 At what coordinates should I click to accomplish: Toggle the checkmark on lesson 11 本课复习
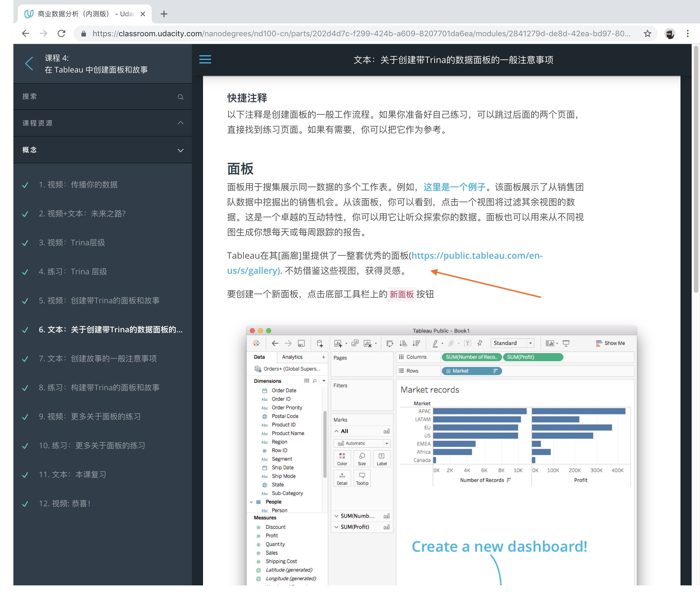click(x=25, y=475)
